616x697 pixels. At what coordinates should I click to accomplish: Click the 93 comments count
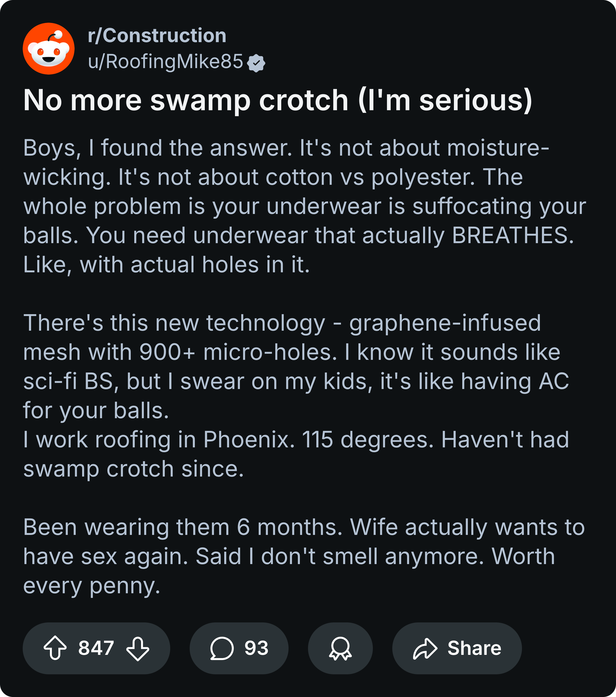pyautogui.click(x=256, y=648)
